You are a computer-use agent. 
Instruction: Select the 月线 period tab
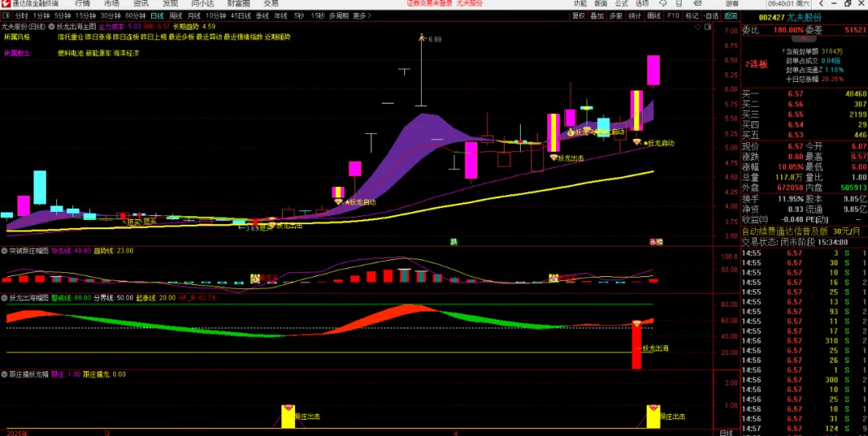pyautogui.click(x=194, y=16)
